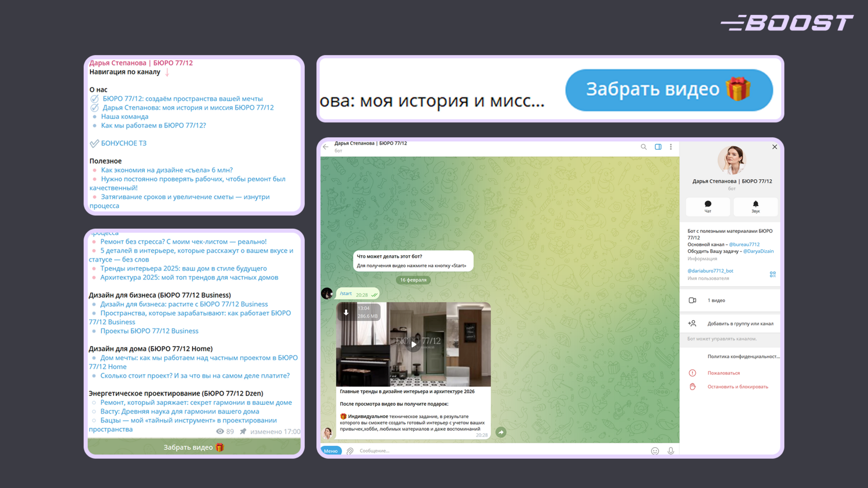Open 'Сколько стоит проект?' link
The image size is (868, 488).
[195, 376]
